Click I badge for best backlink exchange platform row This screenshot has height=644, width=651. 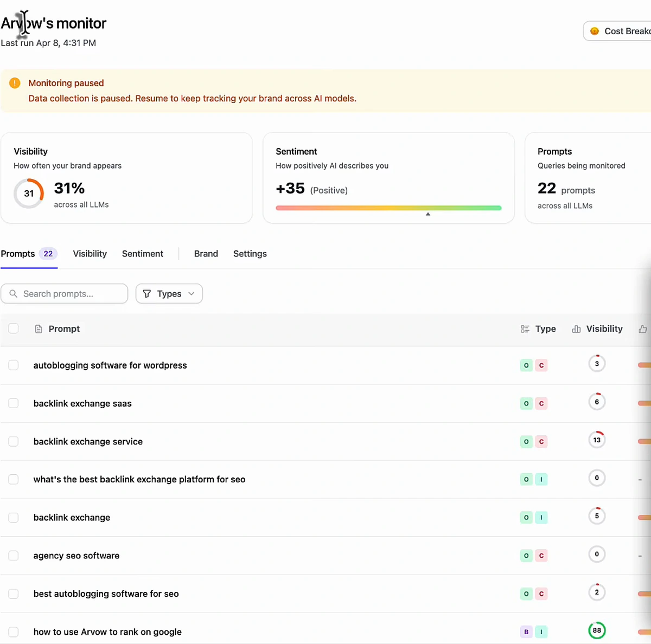pyautogui.click(x=541, y=480)
